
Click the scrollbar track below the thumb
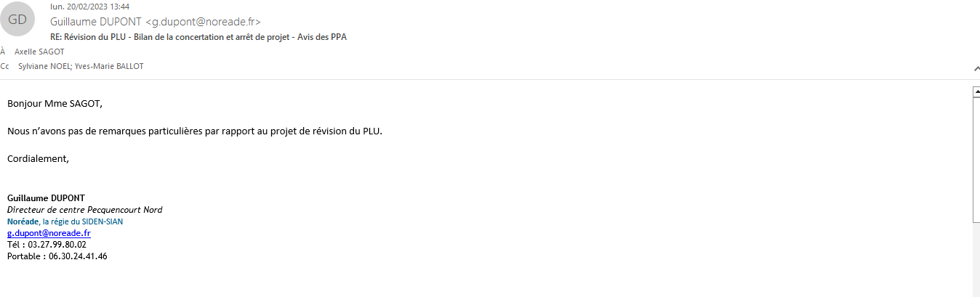[x=976, y=259]
